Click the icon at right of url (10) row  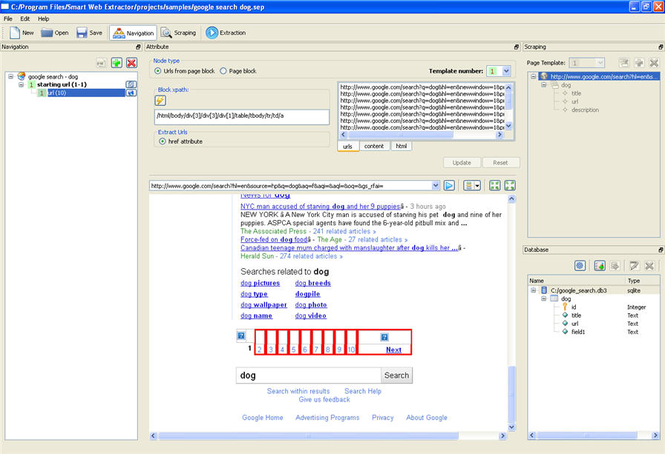coord(131,93)
